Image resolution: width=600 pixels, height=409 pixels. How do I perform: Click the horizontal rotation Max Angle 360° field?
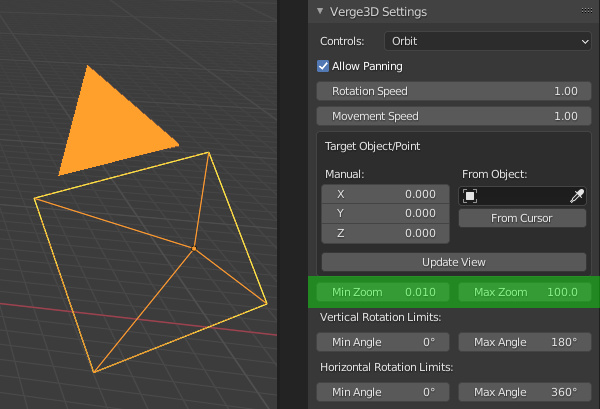coord(525,392)
